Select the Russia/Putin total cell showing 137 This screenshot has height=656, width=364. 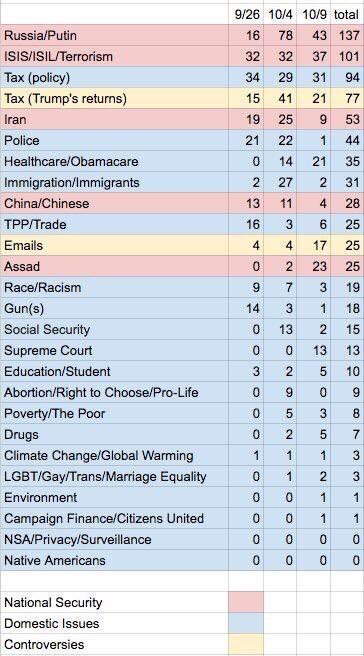tap(347, 35)
